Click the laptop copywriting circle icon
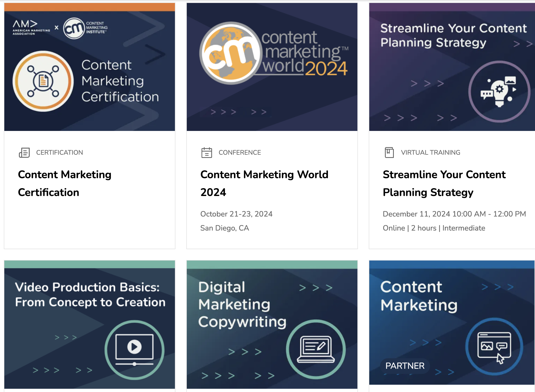This screenshot has height=392, width=535. click(316, 349)
